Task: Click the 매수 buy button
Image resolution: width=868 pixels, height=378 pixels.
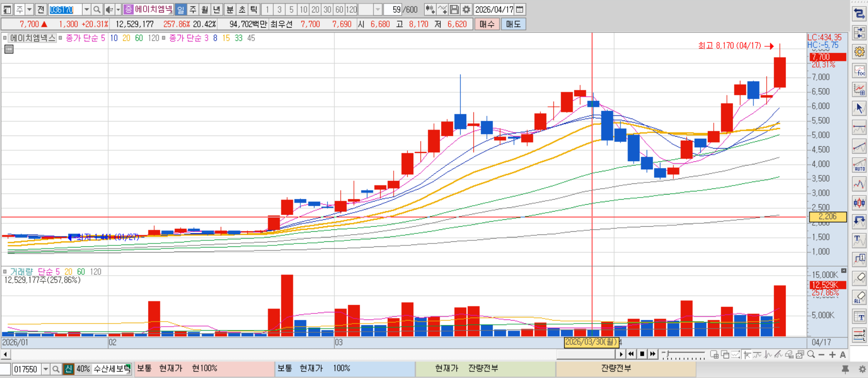Action: pos(487,24)
